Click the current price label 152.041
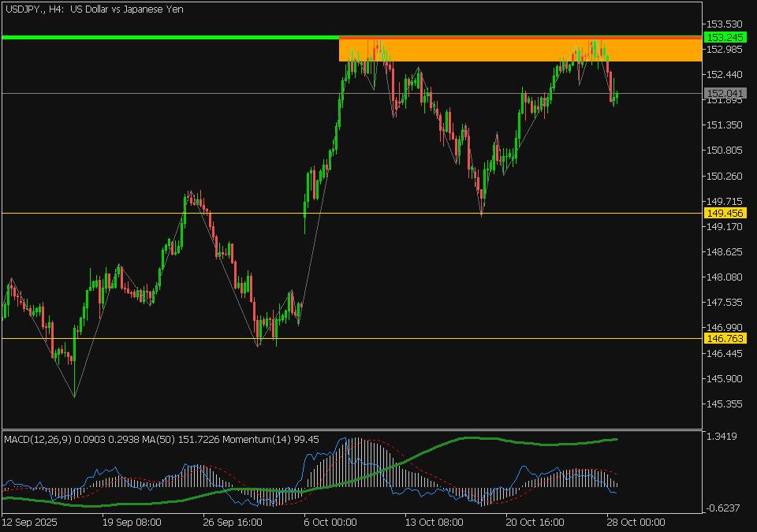The height and width of the screenshot is (532, 757). 723,95
